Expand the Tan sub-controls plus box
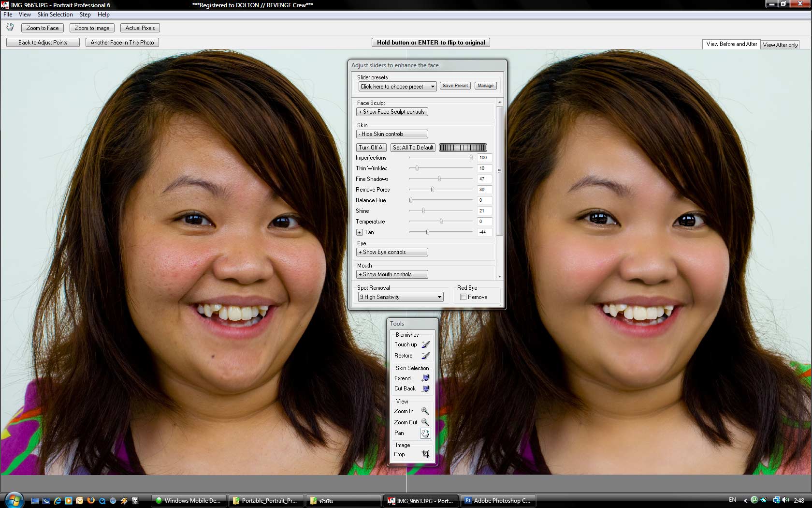Image resolution: width=812 pixels, height=508 pixels. 359,232
